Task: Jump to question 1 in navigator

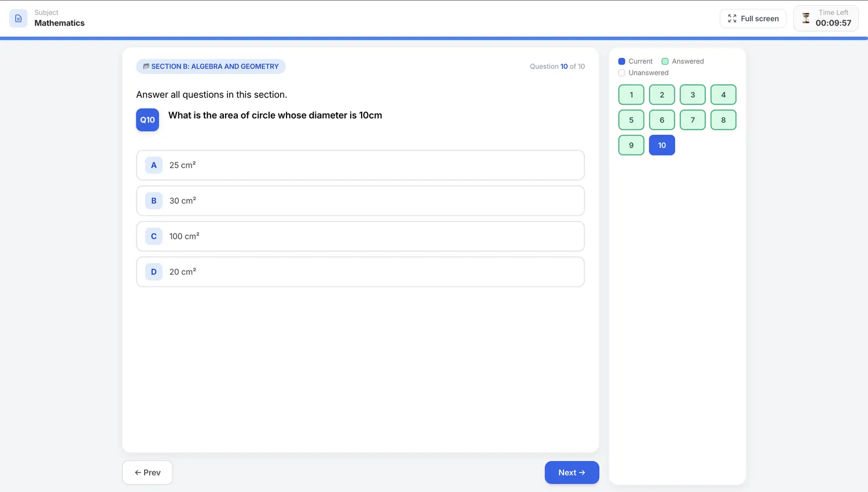Action: pos(631,95)
